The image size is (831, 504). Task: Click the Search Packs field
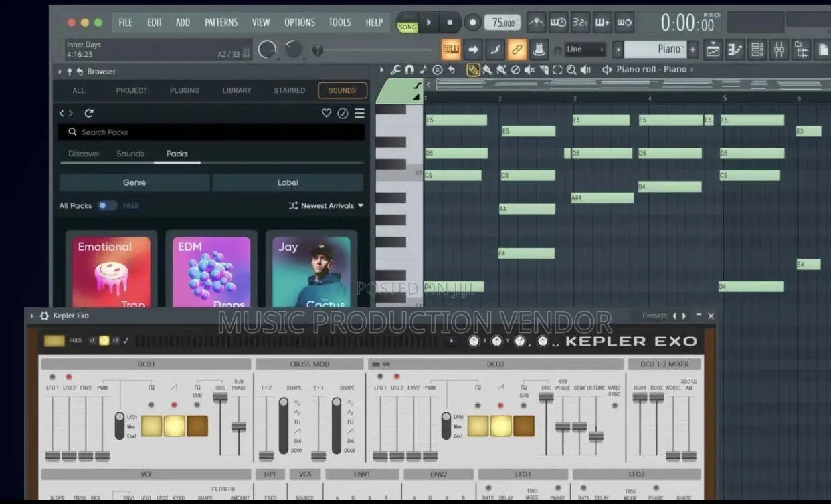tap(211, 132)
